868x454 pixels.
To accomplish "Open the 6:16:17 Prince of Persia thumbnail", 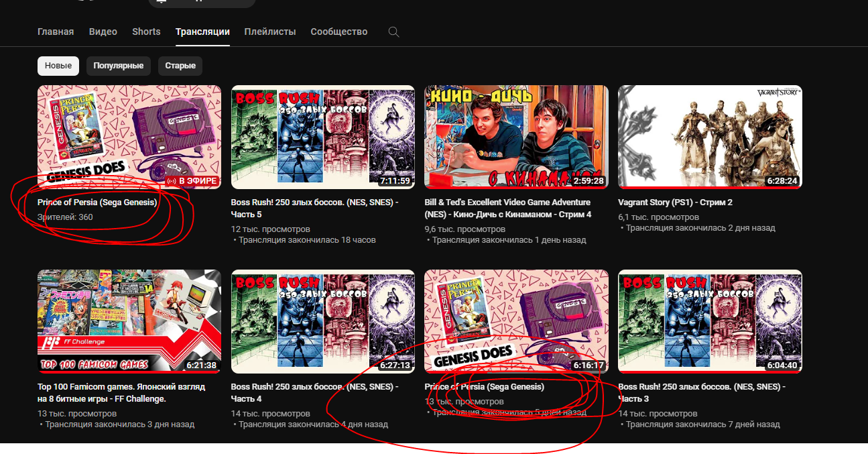I will pos(517,322).
